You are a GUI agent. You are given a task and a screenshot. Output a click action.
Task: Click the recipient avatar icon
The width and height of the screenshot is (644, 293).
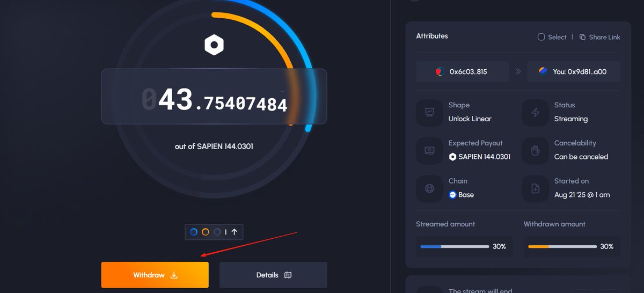(544, 71)
